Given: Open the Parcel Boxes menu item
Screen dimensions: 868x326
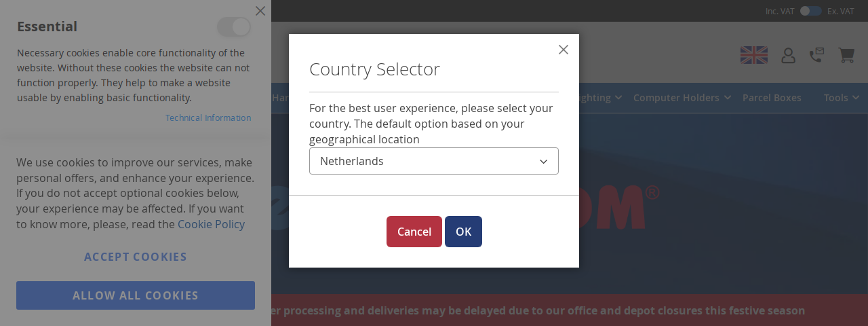Looking at the screenshot, I should tap(772, 98).
